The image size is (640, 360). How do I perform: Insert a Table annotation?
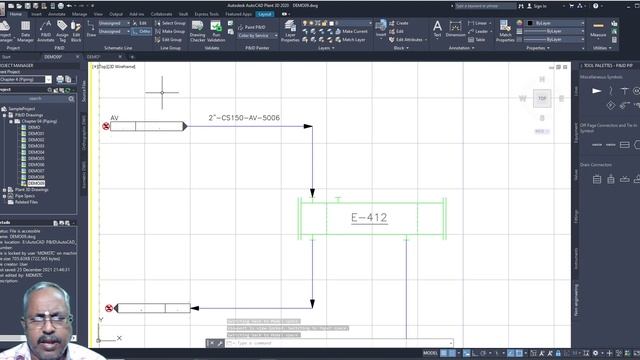(477, 40)
